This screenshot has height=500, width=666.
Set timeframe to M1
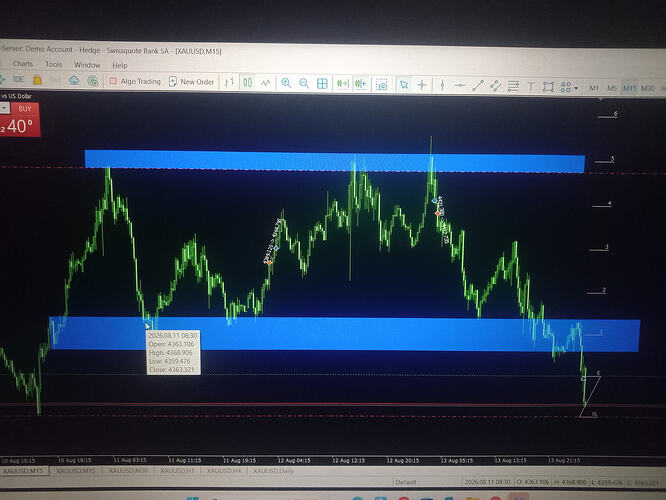point(593,88)
